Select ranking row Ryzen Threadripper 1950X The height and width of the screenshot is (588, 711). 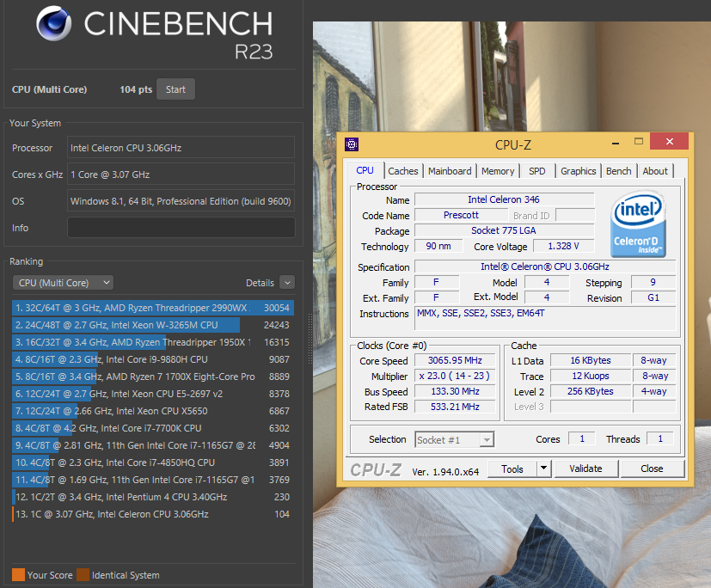153,342
